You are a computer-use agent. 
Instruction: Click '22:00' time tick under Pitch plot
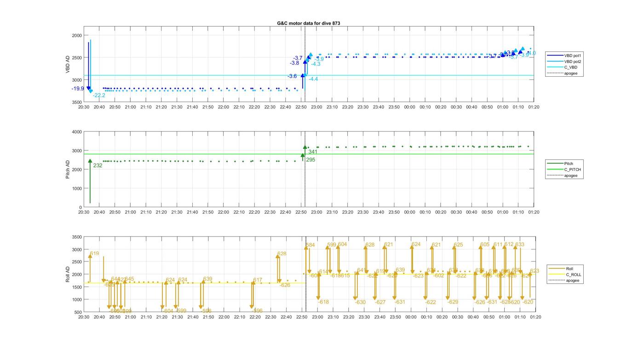pos(223,212)
